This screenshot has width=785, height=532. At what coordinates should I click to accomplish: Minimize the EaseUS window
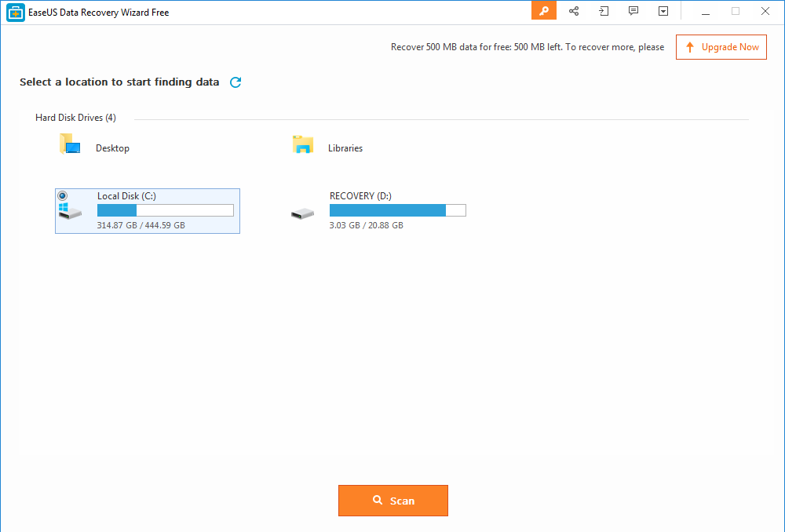tap(706, 12)
